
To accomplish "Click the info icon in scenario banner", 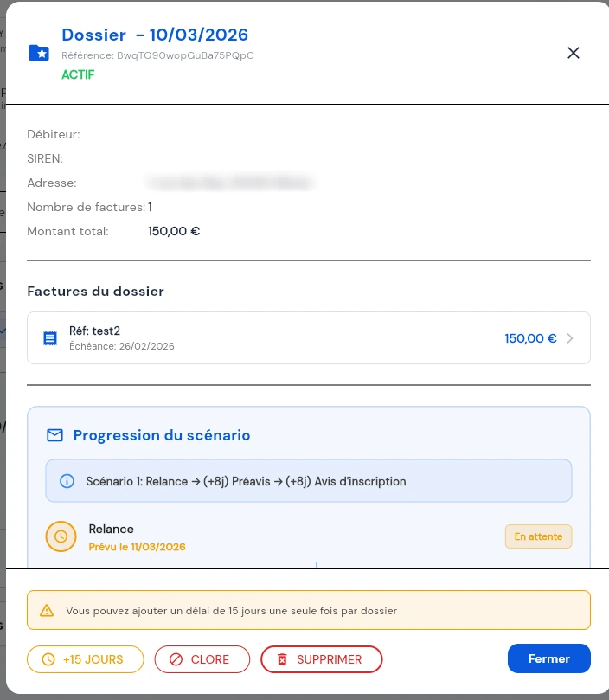I will tap(67, 481).
